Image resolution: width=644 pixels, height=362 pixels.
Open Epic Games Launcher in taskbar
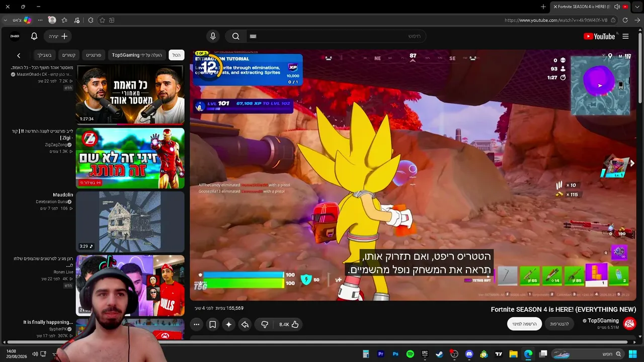click(x=425, y=354)
